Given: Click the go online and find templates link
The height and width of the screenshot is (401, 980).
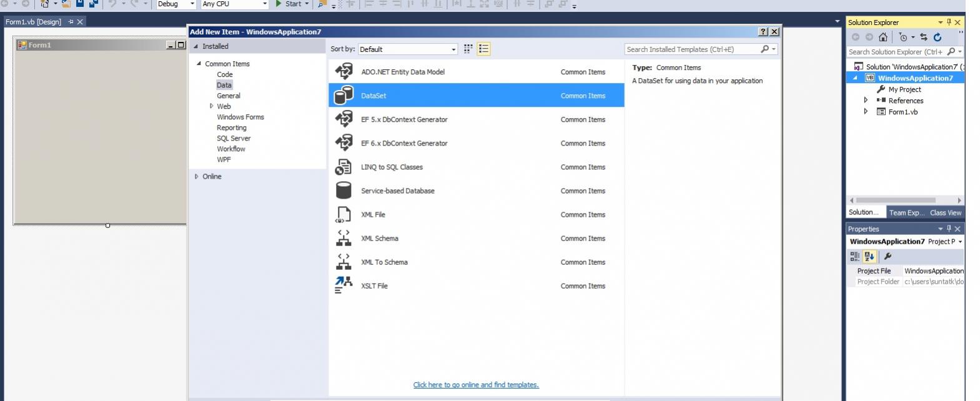Looking at the screenshot, I should click(x=475, y=385).
